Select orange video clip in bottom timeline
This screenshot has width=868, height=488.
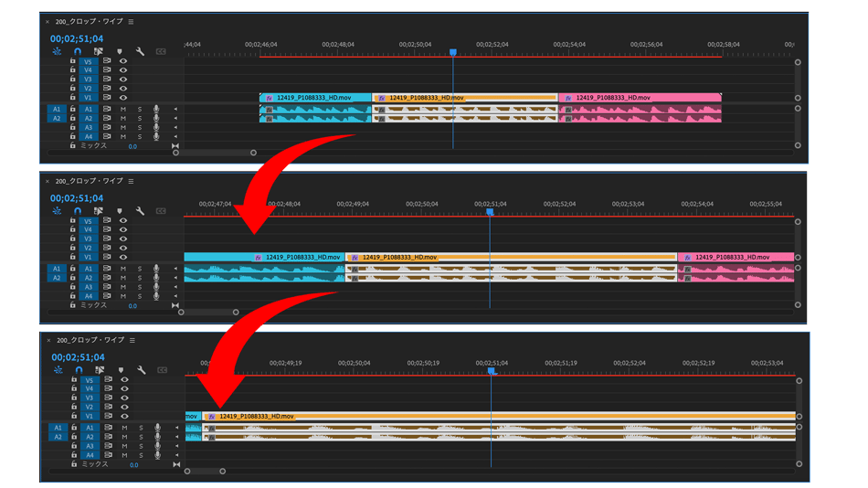click(x=498, y=416)
